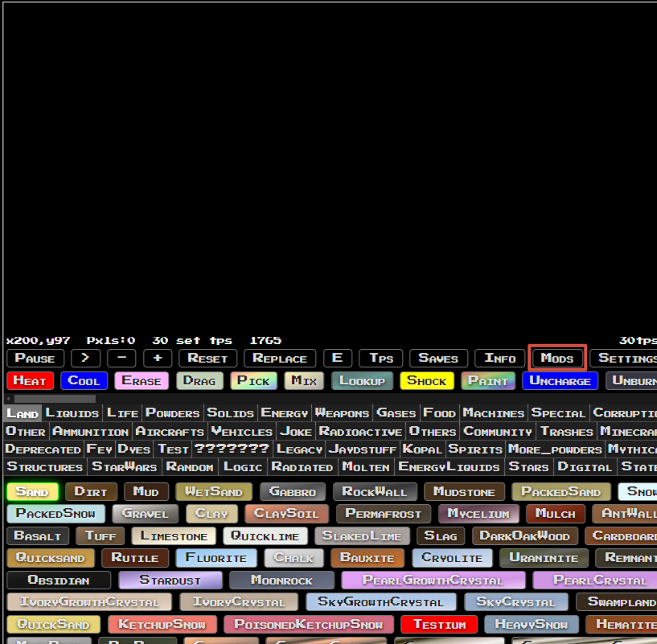Enable Replace mode
657x644 pixels.
click(x=279, y=359)
